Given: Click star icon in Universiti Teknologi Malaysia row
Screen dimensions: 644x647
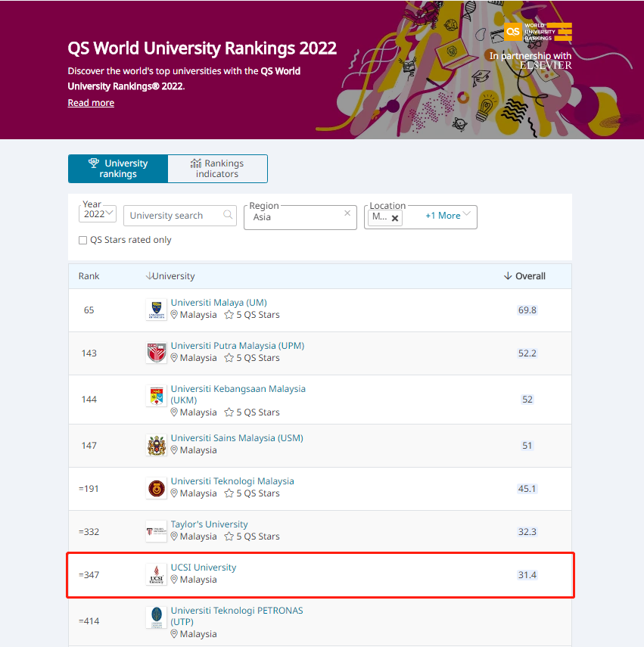Looking at the screenshot, I should click(x=229, y=493).
